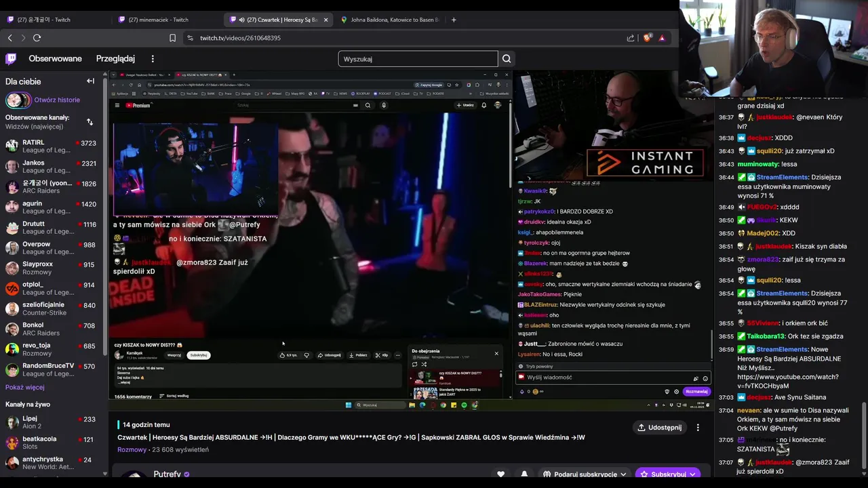Open antychrystka in live channels

point(51,463)
